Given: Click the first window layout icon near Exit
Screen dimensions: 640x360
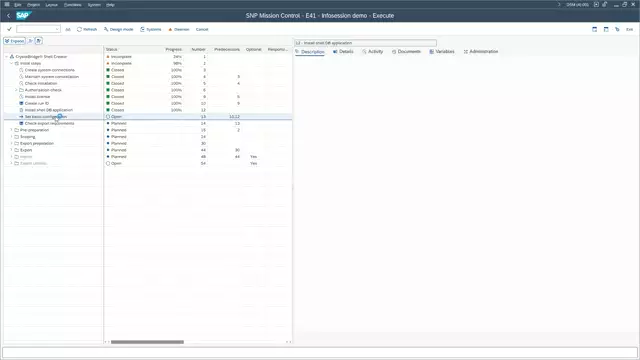Looking at the screenshot, I should [594, 29].
